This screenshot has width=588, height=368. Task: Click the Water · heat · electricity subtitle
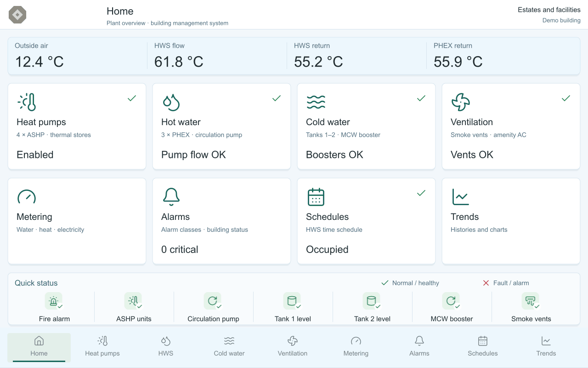[x=51, y=230]
